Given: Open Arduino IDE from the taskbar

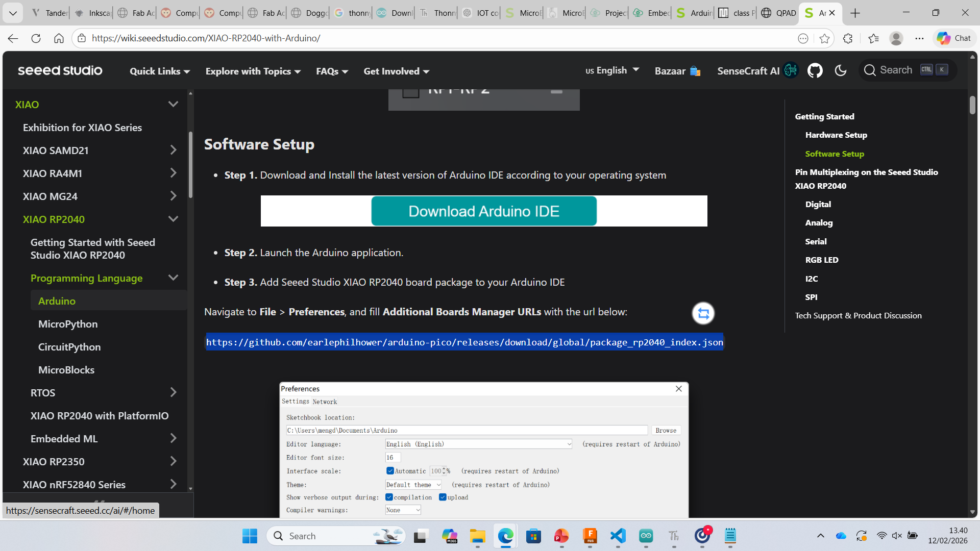Looking at the screenshot, I should point(646,536).
